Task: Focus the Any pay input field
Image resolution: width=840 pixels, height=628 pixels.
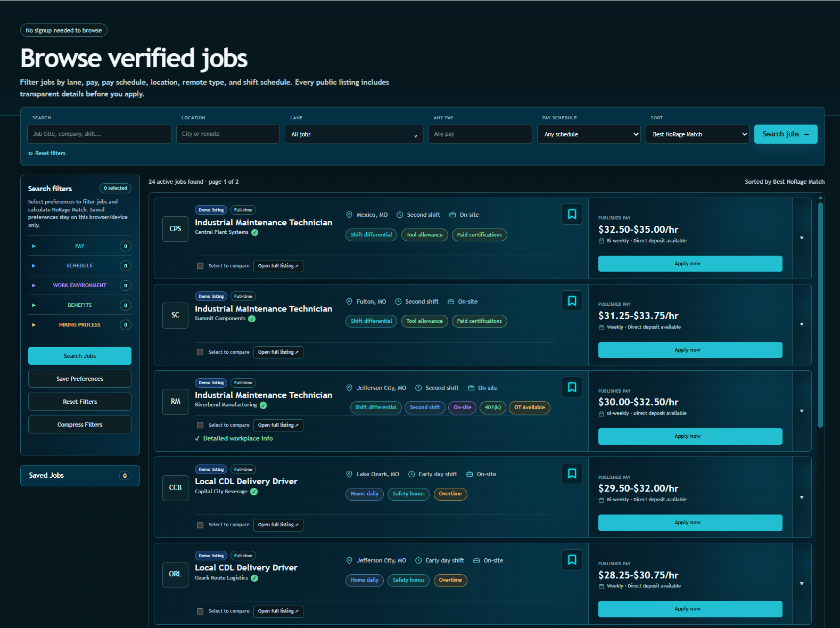Action: point(480,134)
